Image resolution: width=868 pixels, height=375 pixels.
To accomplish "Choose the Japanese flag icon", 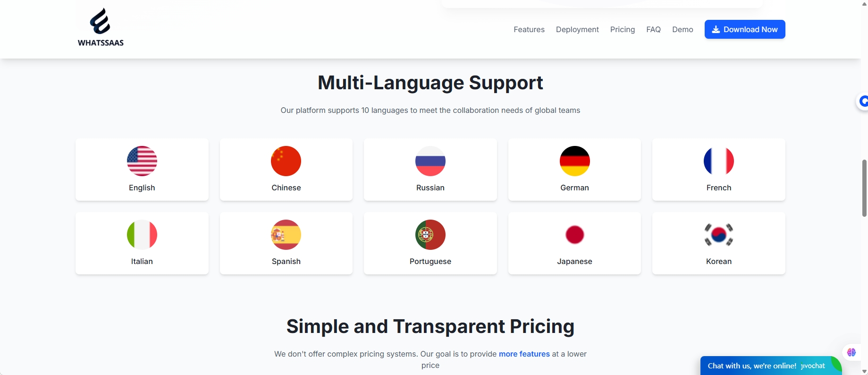I will (x=574, y=235).
